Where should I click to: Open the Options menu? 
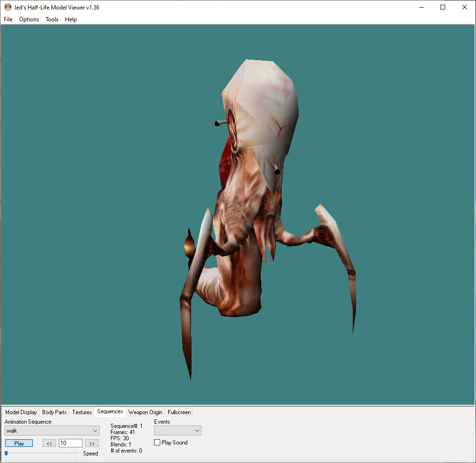coord(29,19)
